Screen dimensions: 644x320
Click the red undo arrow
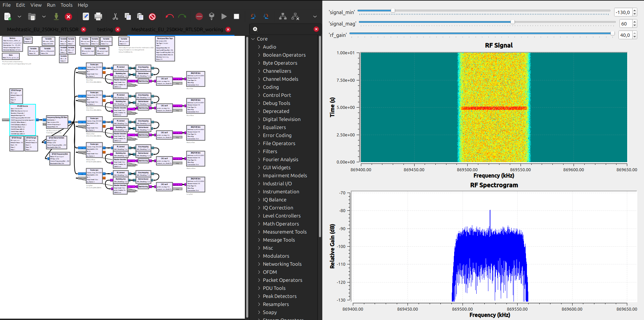click(169, 16)
